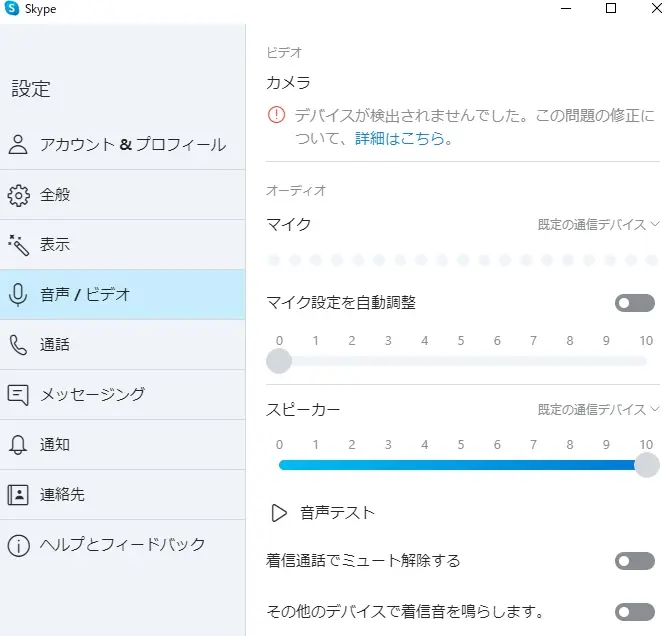Open the 通話 settings section

tap(55, 345)
